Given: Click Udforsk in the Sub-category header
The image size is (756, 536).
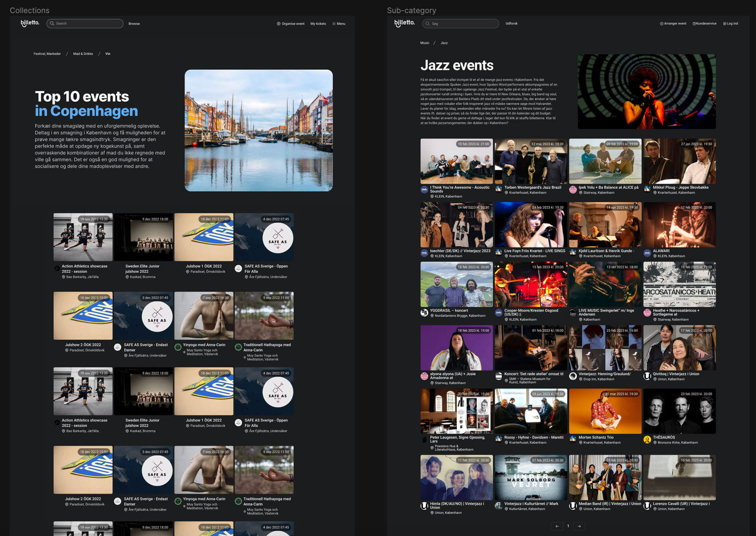Looking at the screenshot, I should point(511,24).
